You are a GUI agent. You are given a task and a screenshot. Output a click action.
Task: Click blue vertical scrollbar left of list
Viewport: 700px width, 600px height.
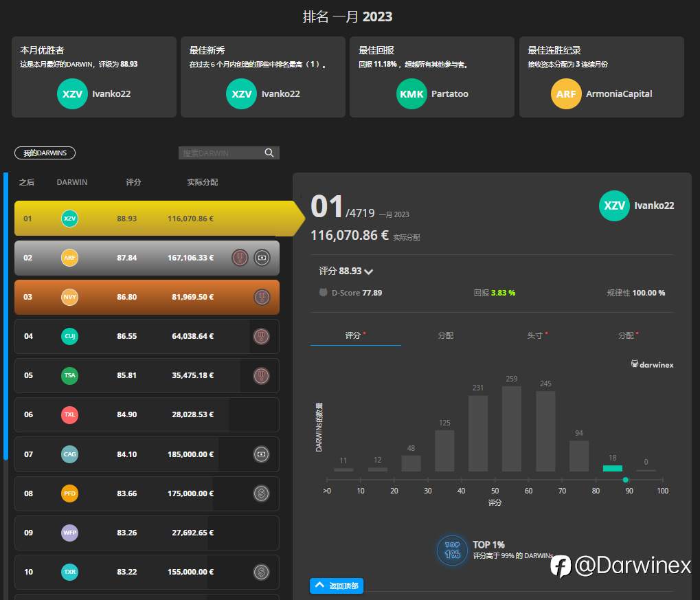pos(5,316)
